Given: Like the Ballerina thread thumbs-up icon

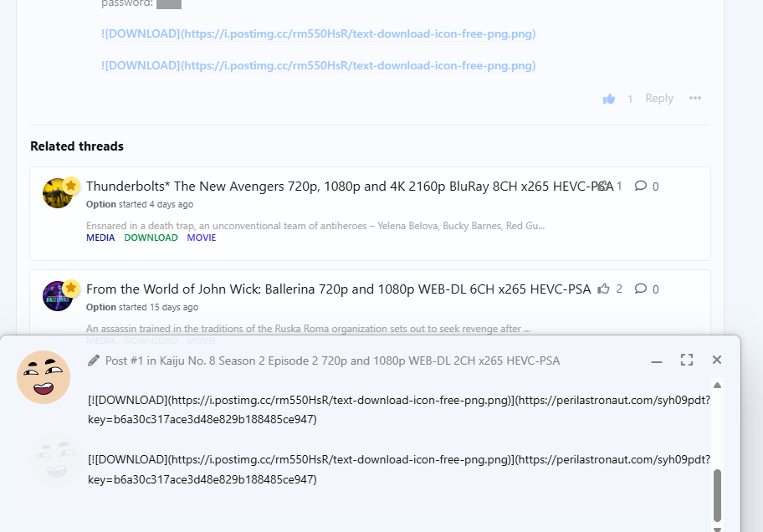Looking at the screenshot, I should (603, 289).
